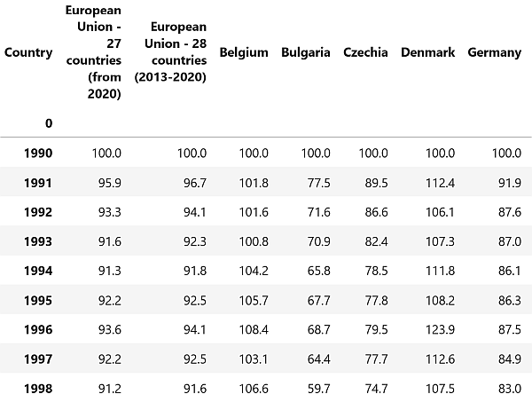Select the 1995 row label
This screenshot has width=532, height=402.
[x=38, y=301]
